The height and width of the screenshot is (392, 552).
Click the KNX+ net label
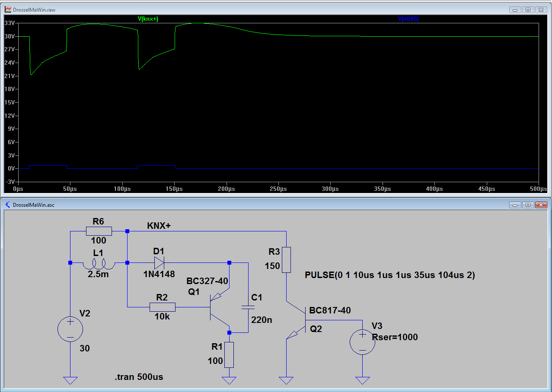(159, 226)
